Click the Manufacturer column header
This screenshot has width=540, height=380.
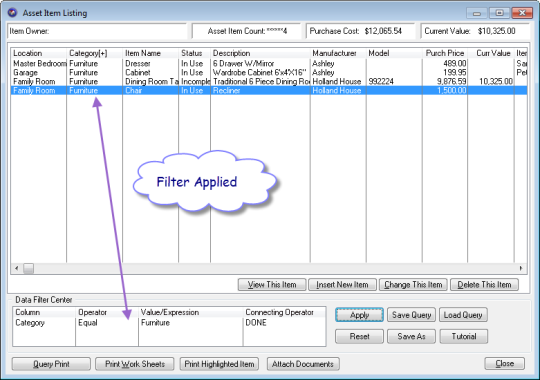[x=338, y=53]
